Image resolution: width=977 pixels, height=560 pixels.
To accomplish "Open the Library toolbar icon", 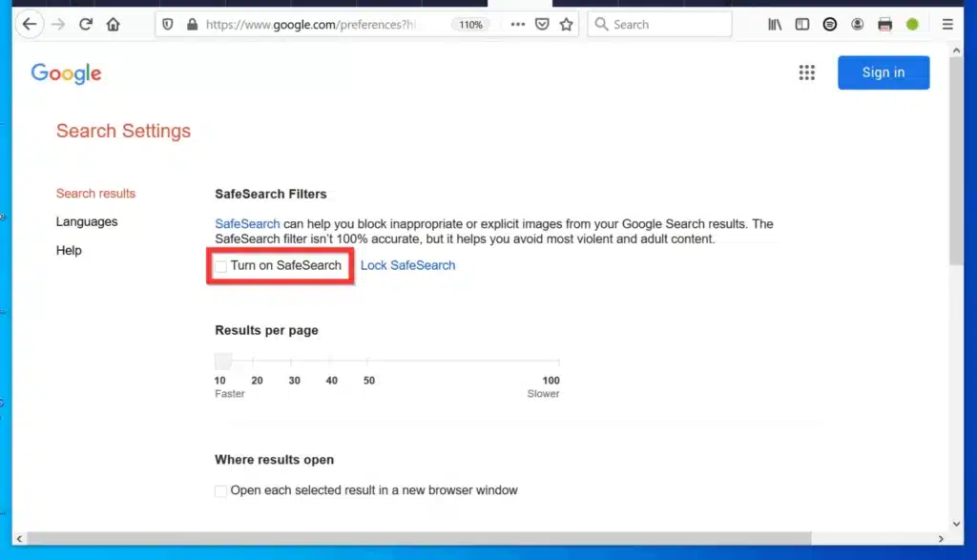I will (x=775, y=24).
